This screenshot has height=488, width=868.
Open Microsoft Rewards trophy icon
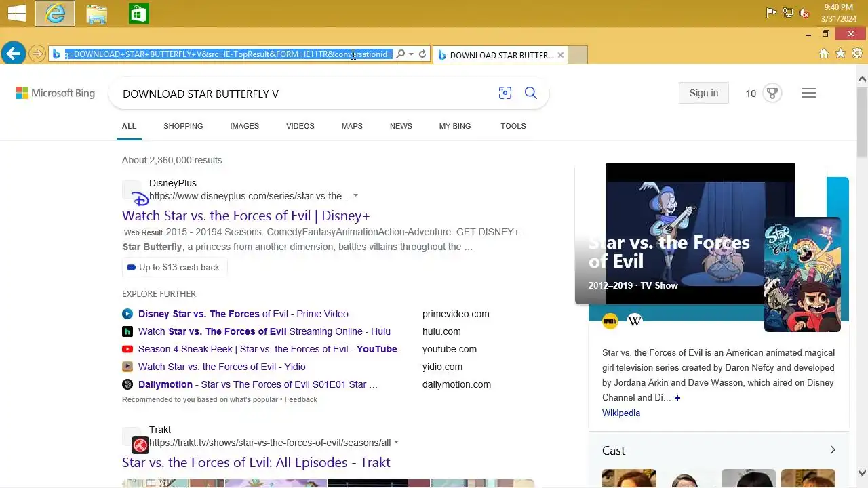point(772,94)
